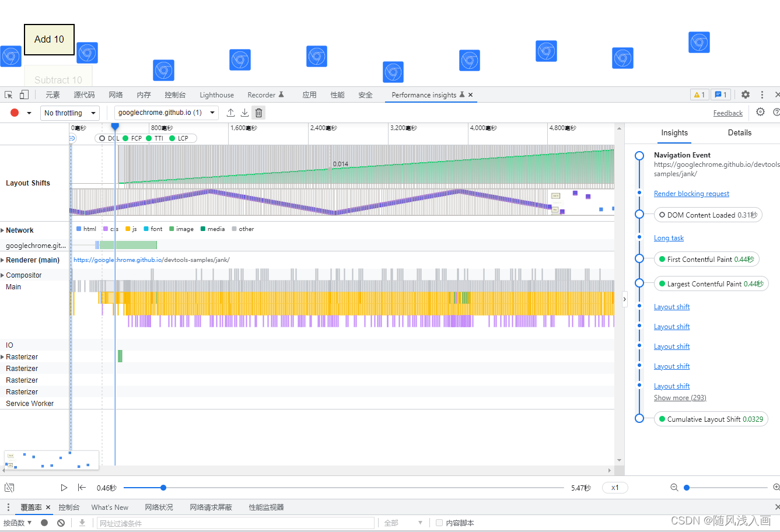Click the LCP marker in timeline header

pyautogui.click(x=179, y=138)
